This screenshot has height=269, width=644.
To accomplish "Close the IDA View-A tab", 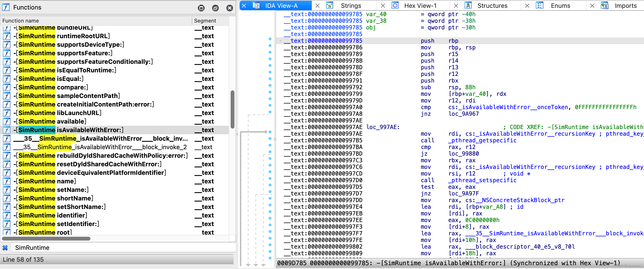I will click(x=244, y=5).
